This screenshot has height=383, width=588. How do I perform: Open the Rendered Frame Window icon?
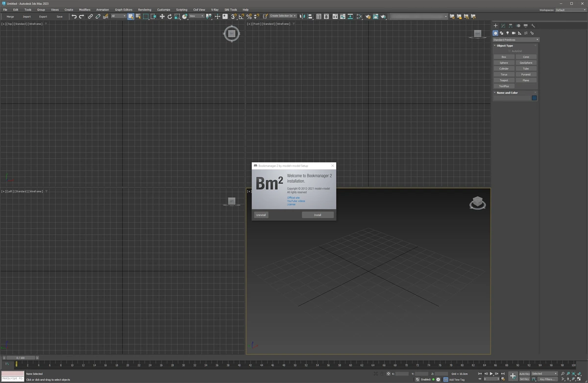(x=376, y=16)
